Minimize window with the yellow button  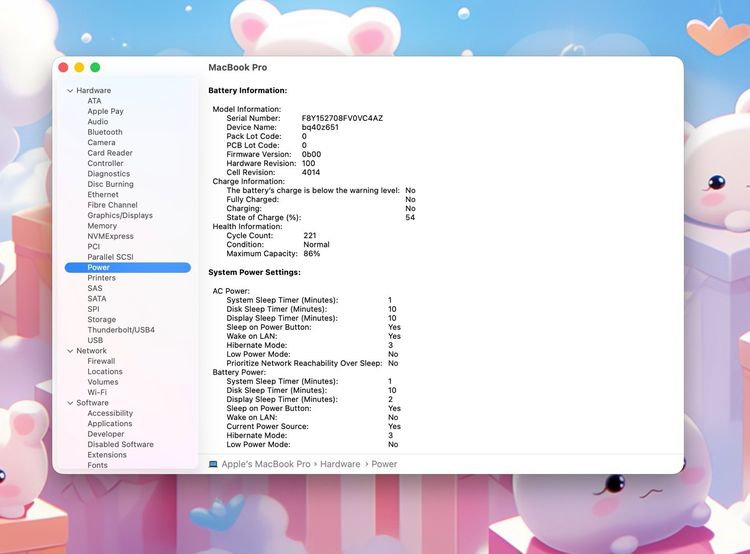point(79,67)
